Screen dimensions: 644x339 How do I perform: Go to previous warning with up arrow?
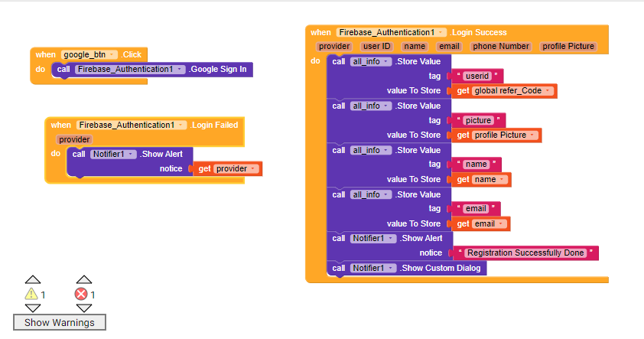click(x=33, y=280)
